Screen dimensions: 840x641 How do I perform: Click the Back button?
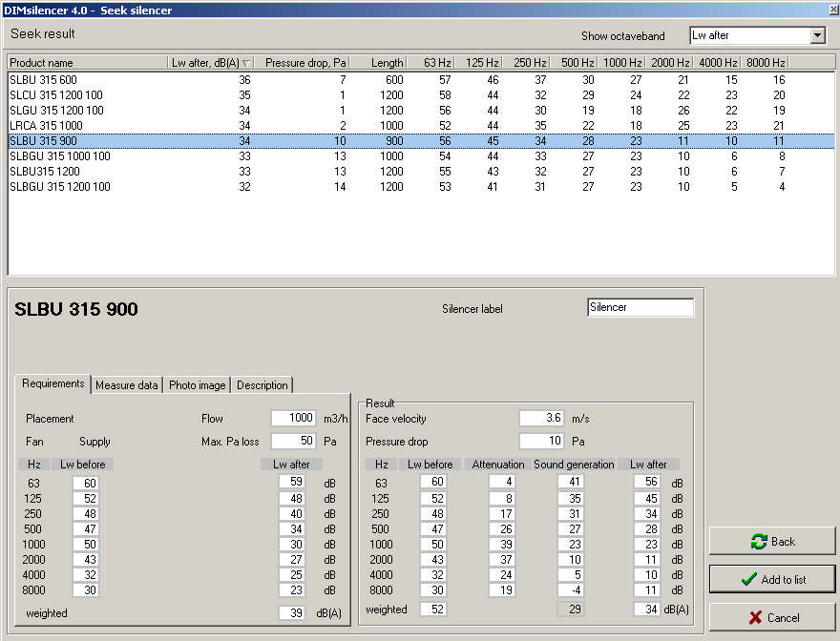click(x=772, y=542)
